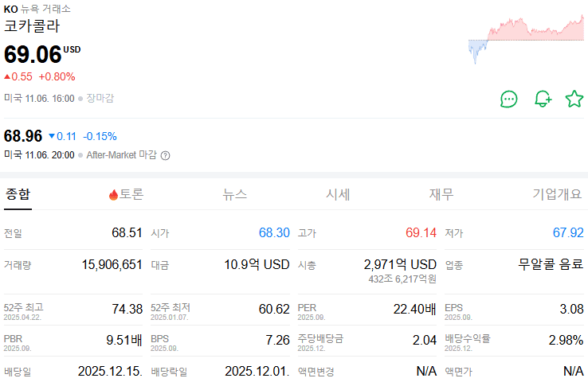Click the +0.80% change value
This screenshot has height=386, width=588.
tap(57, 77)
